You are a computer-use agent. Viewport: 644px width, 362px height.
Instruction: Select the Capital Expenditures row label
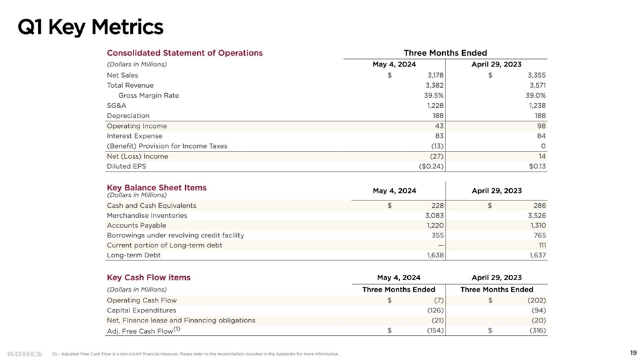click(141, 310)
